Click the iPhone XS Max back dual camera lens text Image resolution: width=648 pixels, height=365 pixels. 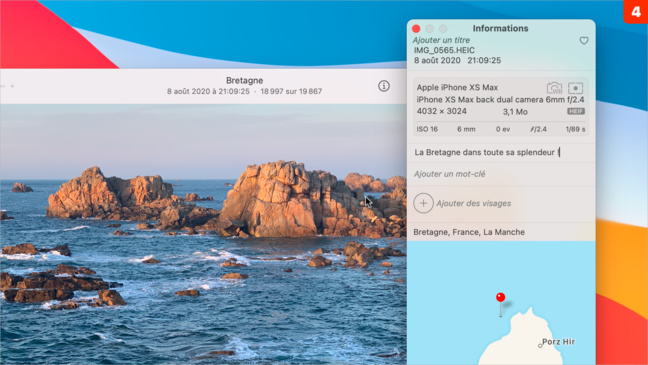(500, 100)
